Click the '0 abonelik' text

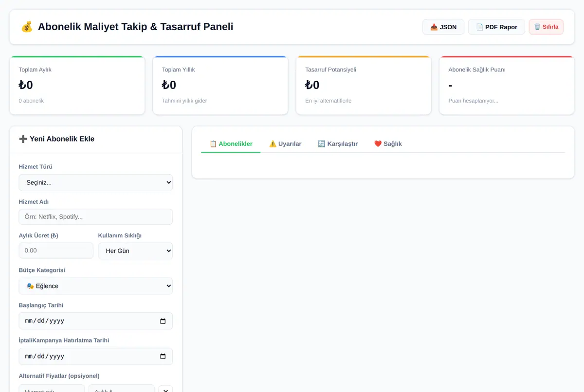(x=31, y=101)
